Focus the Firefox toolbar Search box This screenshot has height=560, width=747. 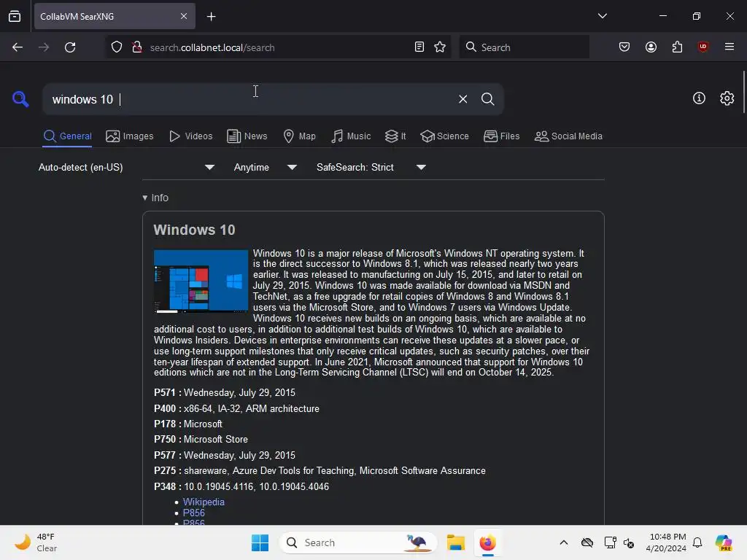[524, 47]
